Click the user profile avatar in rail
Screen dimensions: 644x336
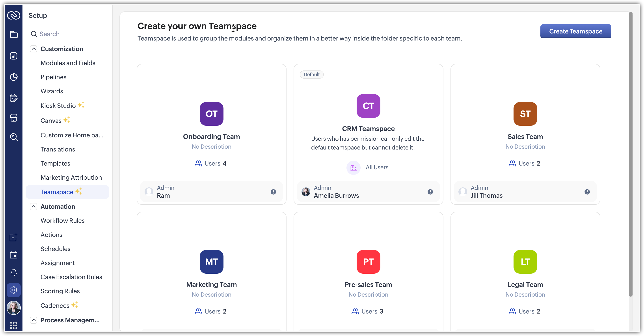point(14,308)
